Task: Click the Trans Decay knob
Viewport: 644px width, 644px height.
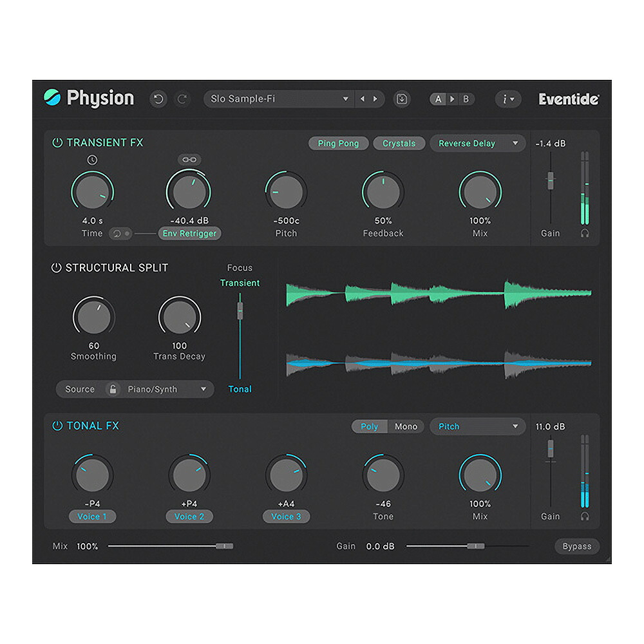Action: [180, 317]
